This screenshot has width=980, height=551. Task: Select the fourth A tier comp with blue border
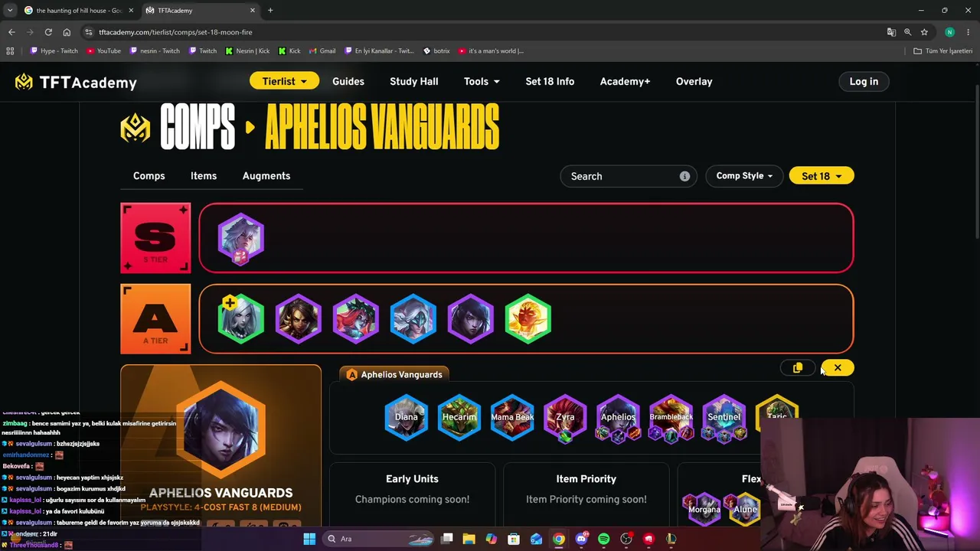[x=413, y=318]
